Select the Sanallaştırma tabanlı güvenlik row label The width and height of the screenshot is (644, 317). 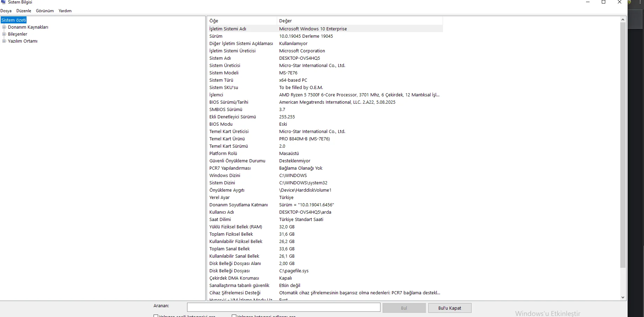pyautogui.click(x=239, y=285)
